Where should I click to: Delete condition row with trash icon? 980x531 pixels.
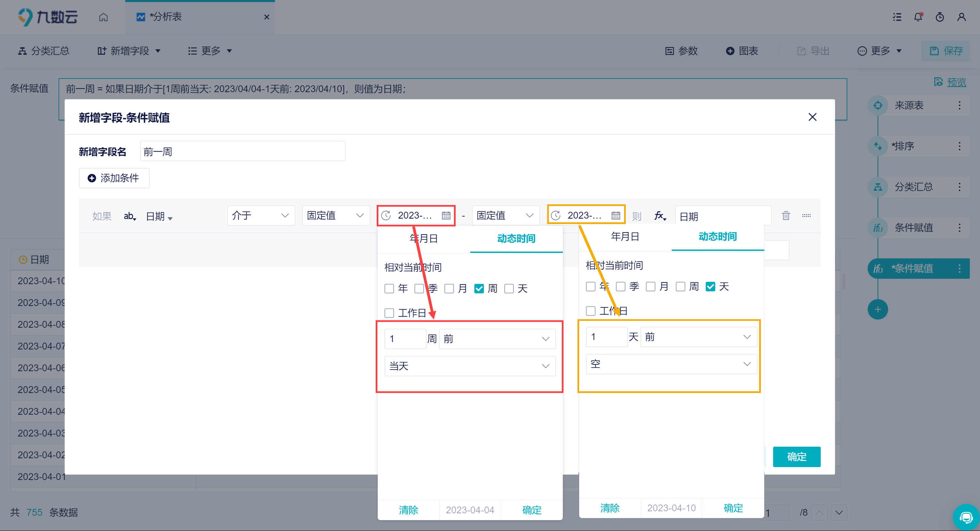(786, 216)
